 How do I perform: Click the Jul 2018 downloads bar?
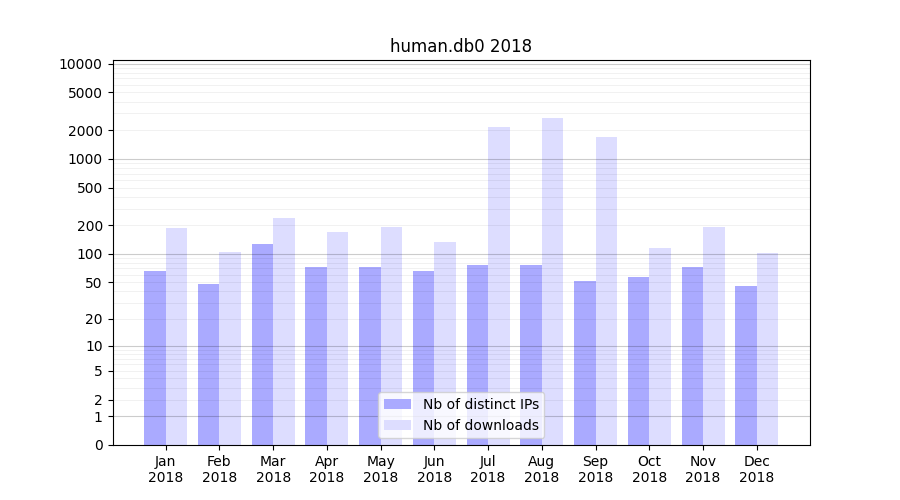click(x=499, y=285)
